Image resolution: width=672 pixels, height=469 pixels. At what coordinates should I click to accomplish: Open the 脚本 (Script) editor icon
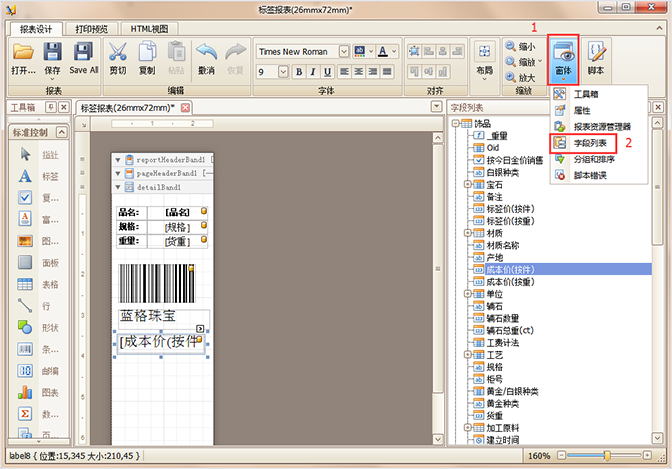pyautogui.click(x=597, y=58)
